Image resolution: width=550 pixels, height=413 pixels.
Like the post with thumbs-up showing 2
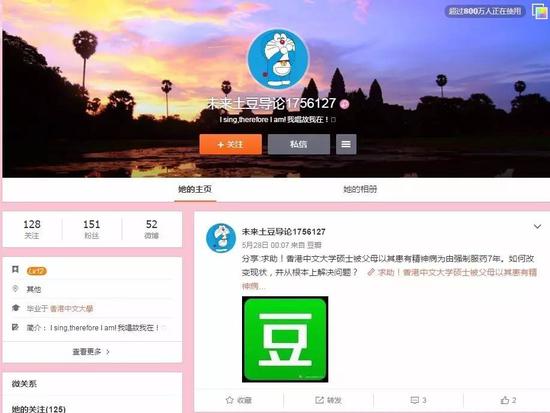(508, 400)
